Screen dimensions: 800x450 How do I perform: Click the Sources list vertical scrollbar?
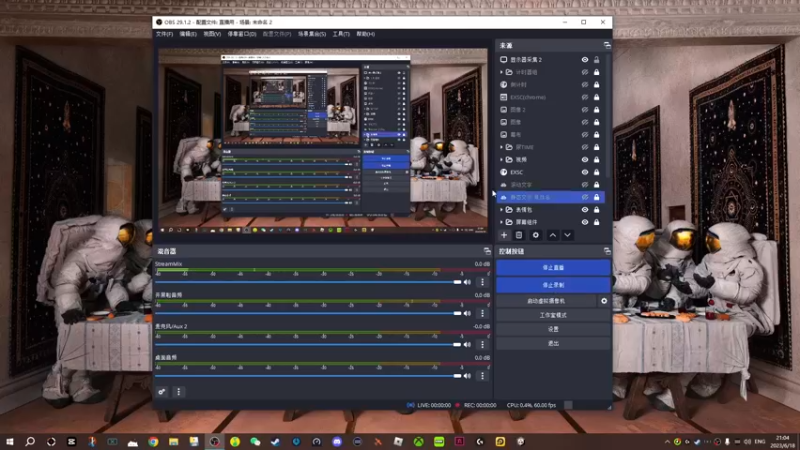(x=608, y=117)
